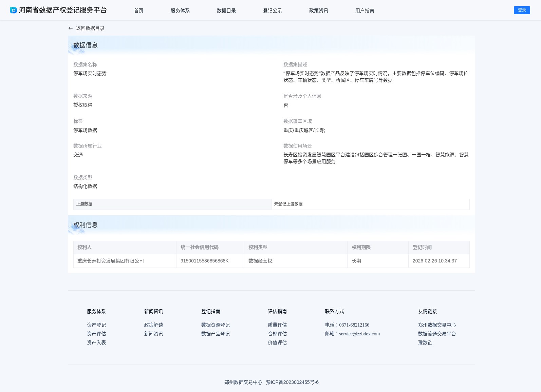Screen dimensions: 541x392
Task: Click rights holder 重庆长寿投资发展集团有限公司
Action: tap(111, 261)
